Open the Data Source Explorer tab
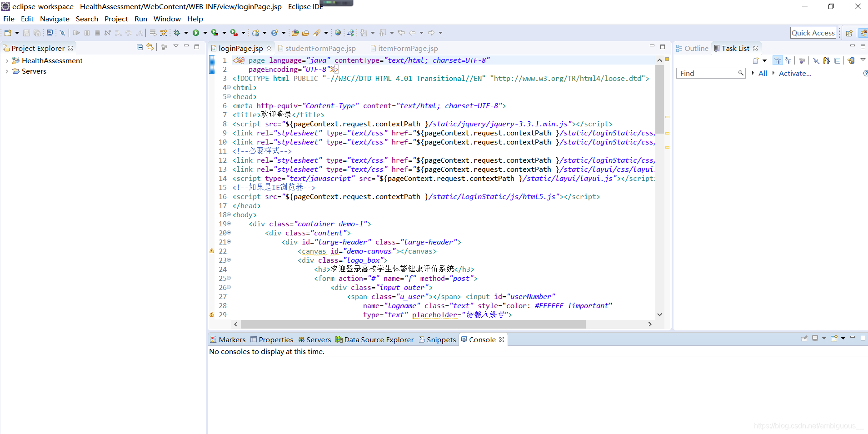 (374, 339)
